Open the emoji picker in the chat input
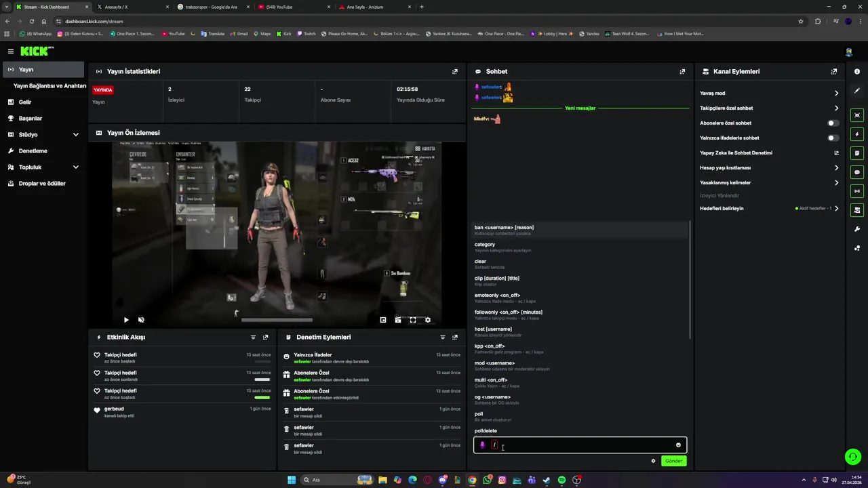The height and width of the screenshot is (488, 868). (x=678, y=445)
